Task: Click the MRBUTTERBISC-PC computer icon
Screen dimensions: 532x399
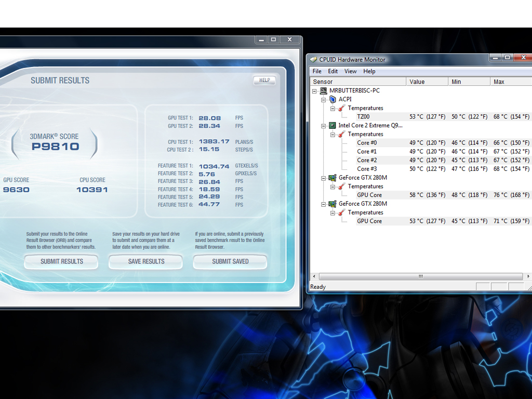Action: (324, 90)
